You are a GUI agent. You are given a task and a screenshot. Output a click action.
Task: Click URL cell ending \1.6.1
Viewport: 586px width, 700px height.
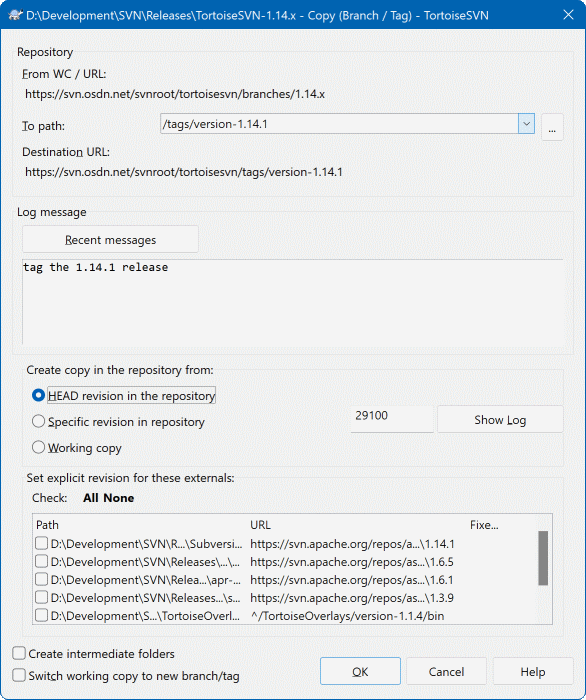(352, 580)
